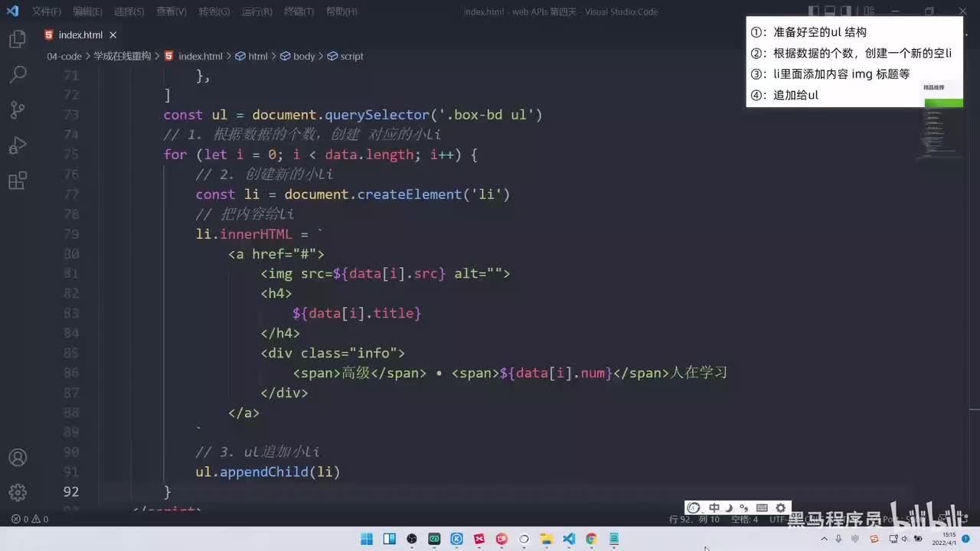Open 终端(T) menu

(x=299, y=11)
